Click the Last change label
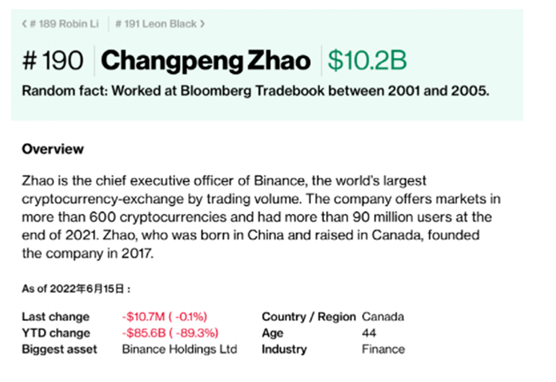 pos(56,316)
